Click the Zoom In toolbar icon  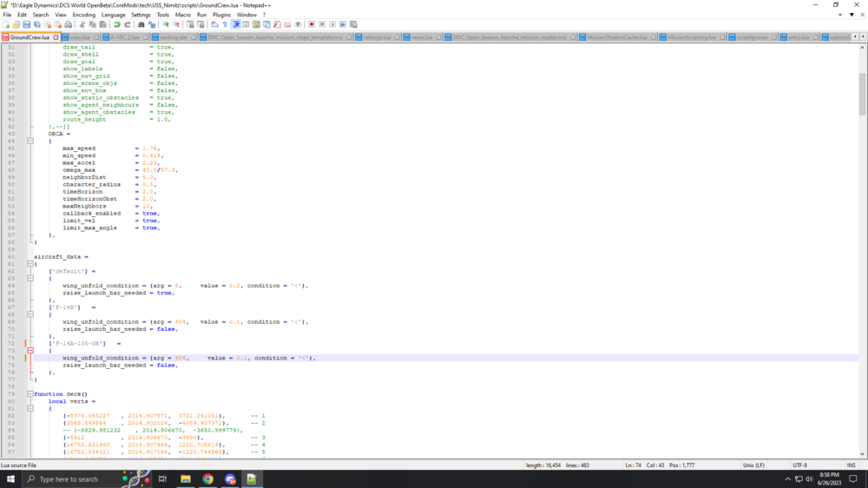(x=166, y=24)
